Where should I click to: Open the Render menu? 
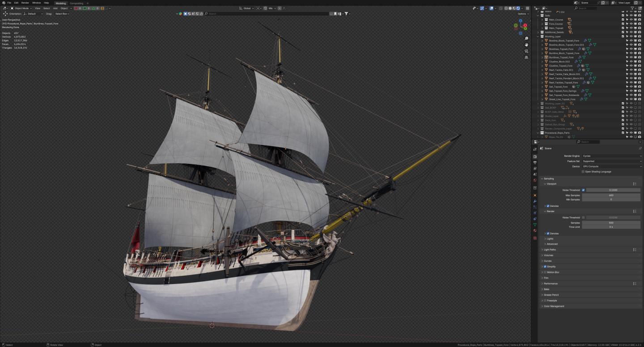[25, 3]
